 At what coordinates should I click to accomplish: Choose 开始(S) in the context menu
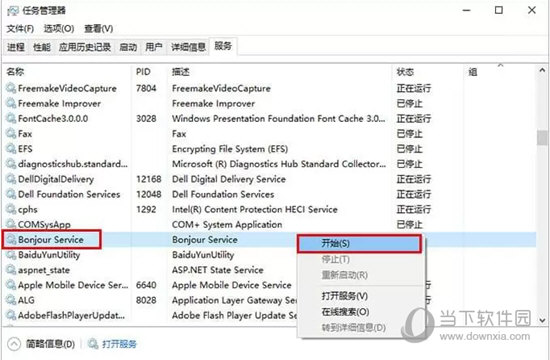click(359, 244)
